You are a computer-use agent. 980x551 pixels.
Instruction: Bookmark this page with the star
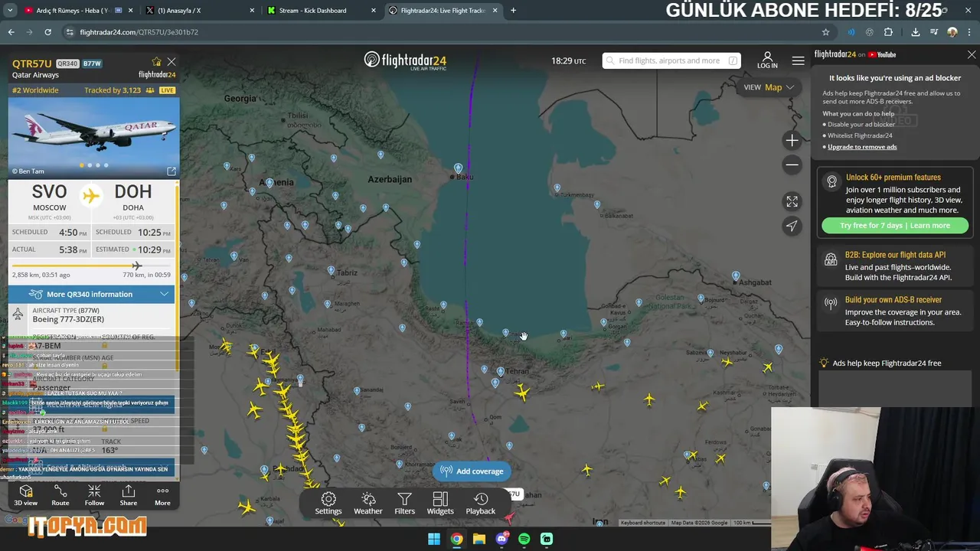click(x=825, y=32)
